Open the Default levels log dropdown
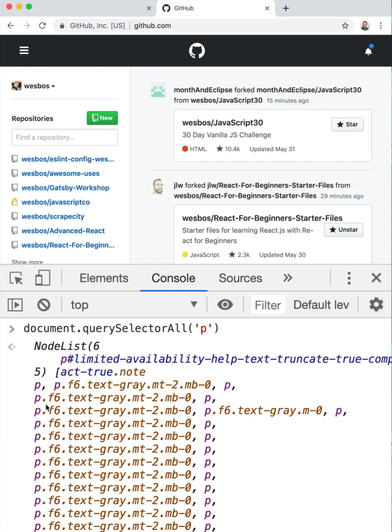Viewport: 392px width, 532px height. 321,305
